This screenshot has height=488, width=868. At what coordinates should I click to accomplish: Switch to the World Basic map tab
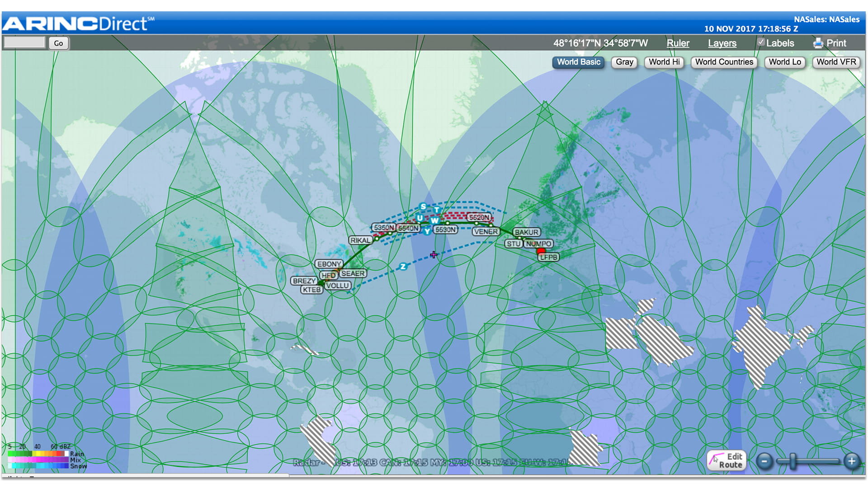[x=578, y=62]
